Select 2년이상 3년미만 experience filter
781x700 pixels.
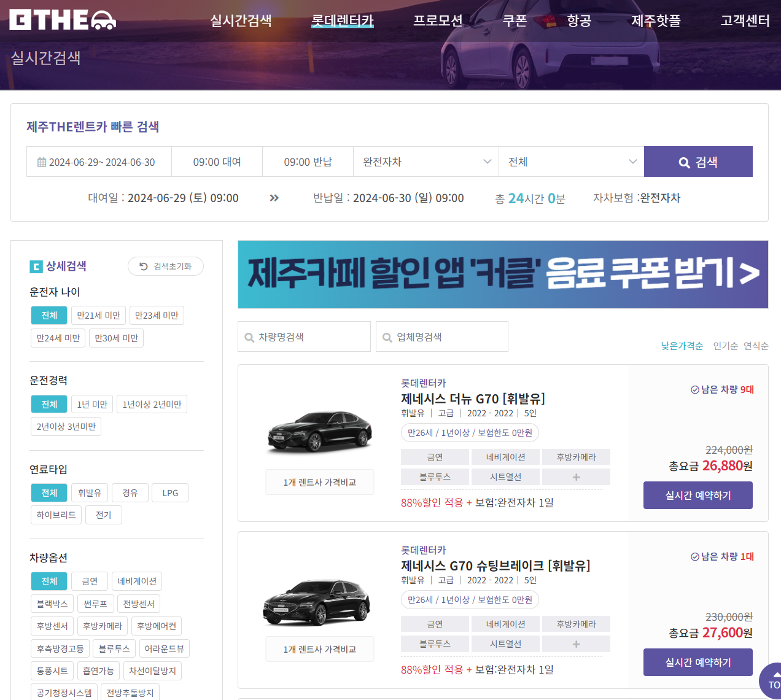(x=66, y=427)
